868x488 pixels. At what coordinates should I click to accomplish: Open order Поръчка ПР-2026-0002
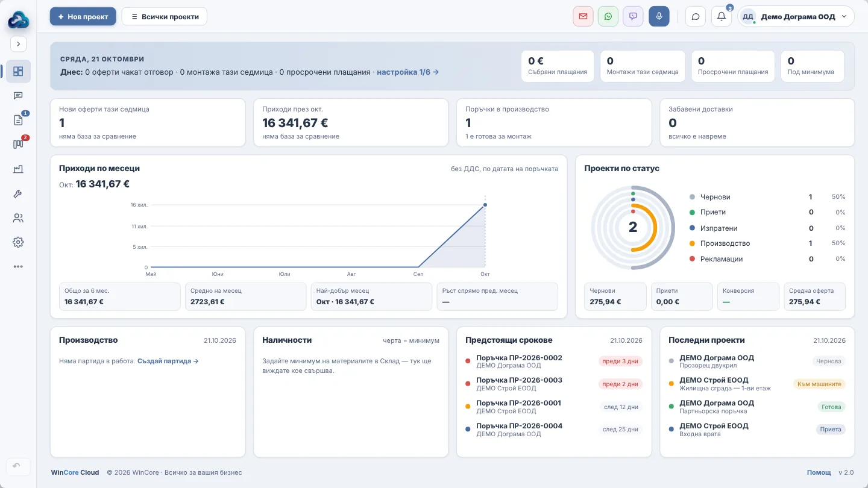click(x=554, y=361)
